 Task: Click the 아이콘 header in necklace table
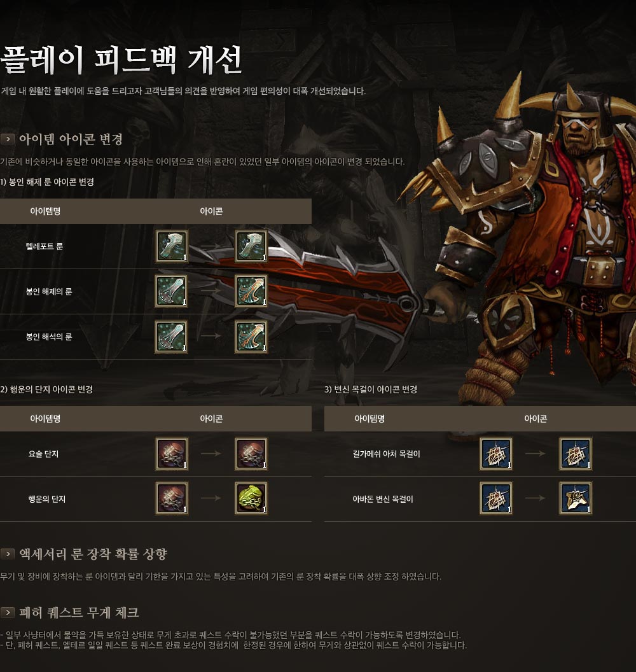536,419
